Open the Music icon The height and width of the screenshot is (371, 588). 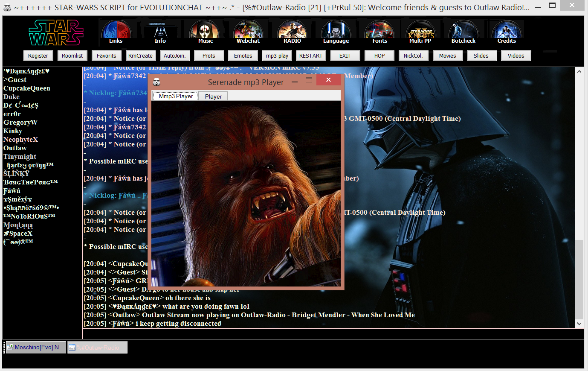[205, 32]
